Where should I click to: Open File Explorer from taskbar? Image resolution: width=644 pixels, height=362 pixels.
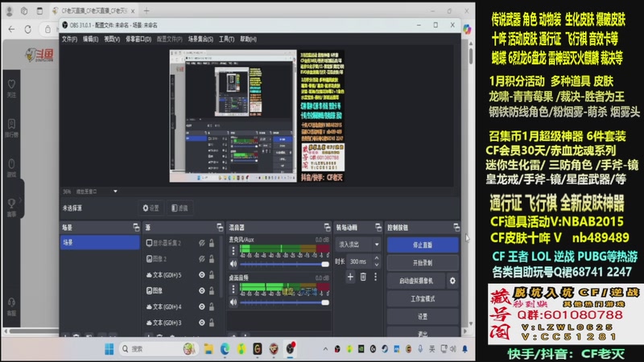point(208,349)
